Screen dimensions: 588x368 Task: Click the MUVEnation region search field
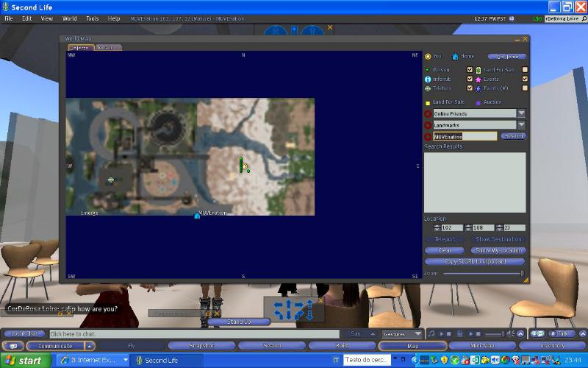[465, 136]
